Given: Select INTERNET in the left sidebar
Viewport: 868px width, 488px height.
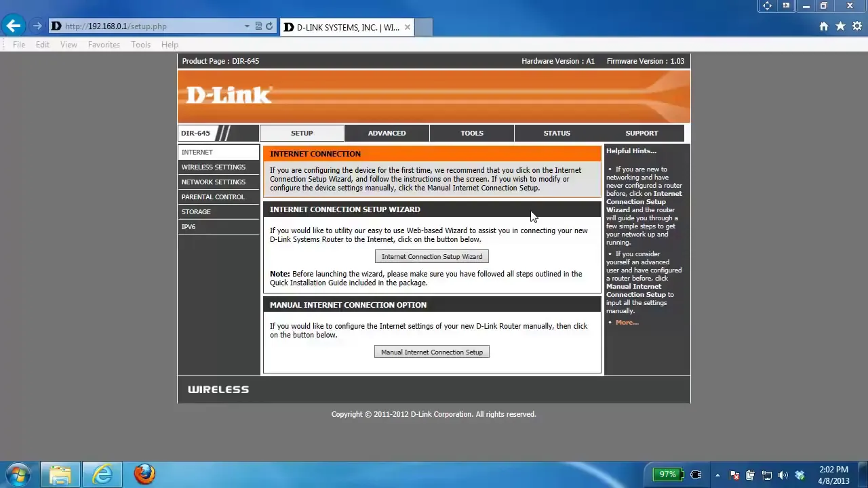Looking at the screenshot, I should coord(218,152).
